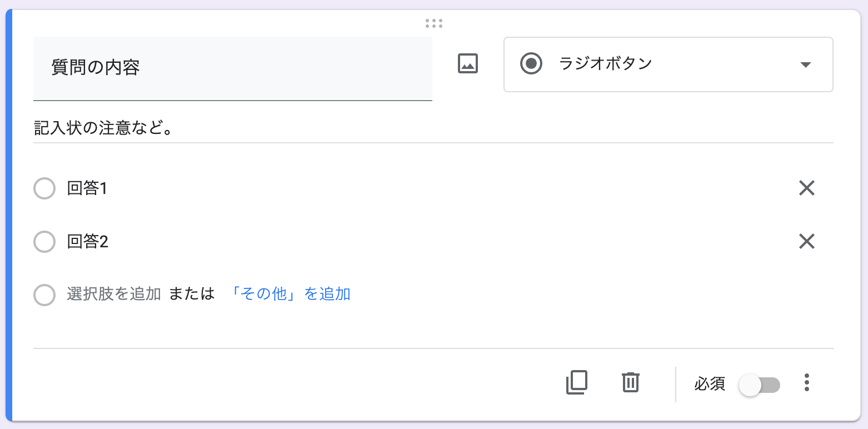868x429 pixels.
Task: Click the dropdown arrow beside ラジオボタン
Action: [x=805, y=64]
